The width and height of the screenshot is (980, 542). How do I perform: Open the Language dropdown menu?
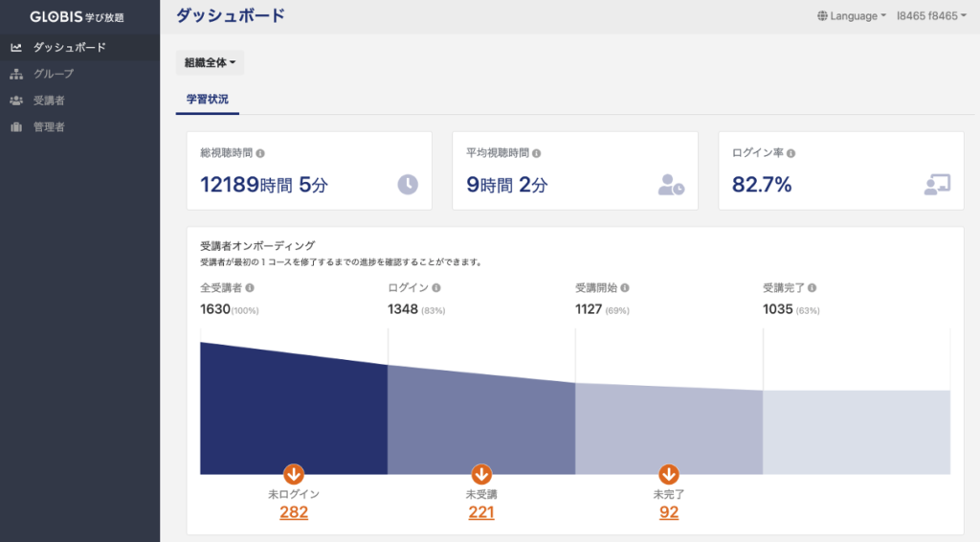coord(852,16)
